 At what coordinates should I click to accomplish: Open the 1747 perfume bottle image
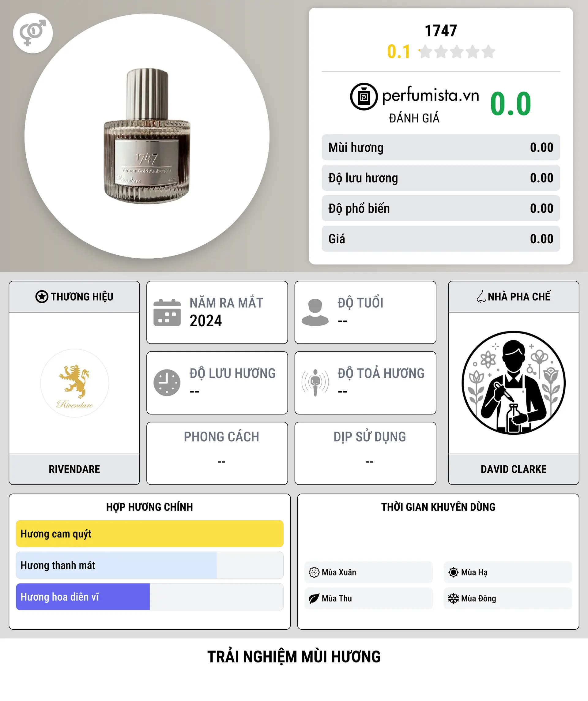[147, 136]
